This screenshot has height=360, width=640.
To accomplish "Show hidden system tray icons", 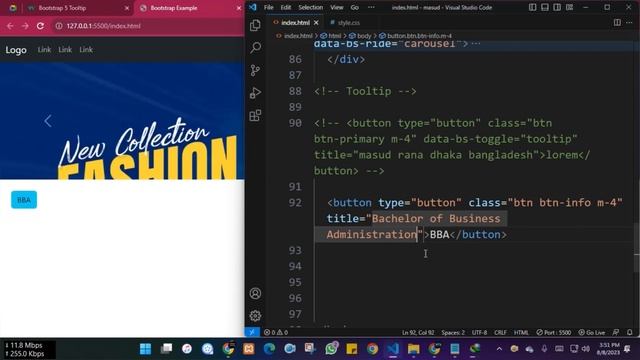I will tap(499, 349).
